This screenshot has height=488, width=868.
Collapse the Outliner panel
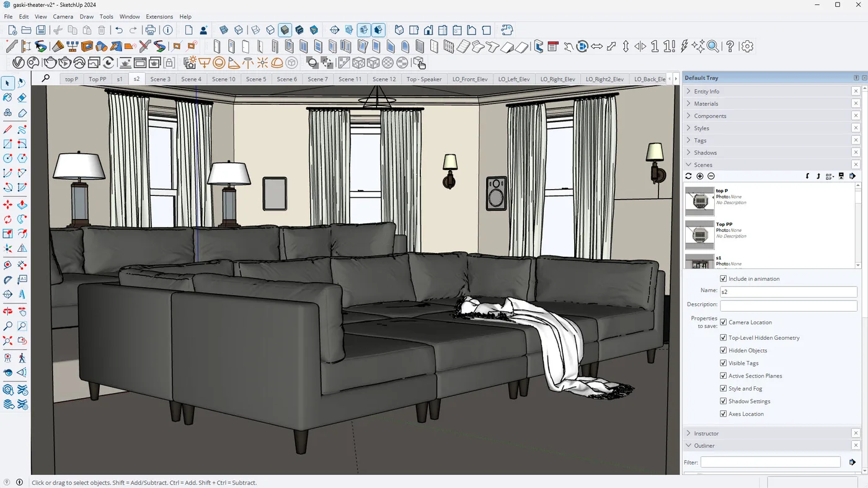click(x=688, y=445)
